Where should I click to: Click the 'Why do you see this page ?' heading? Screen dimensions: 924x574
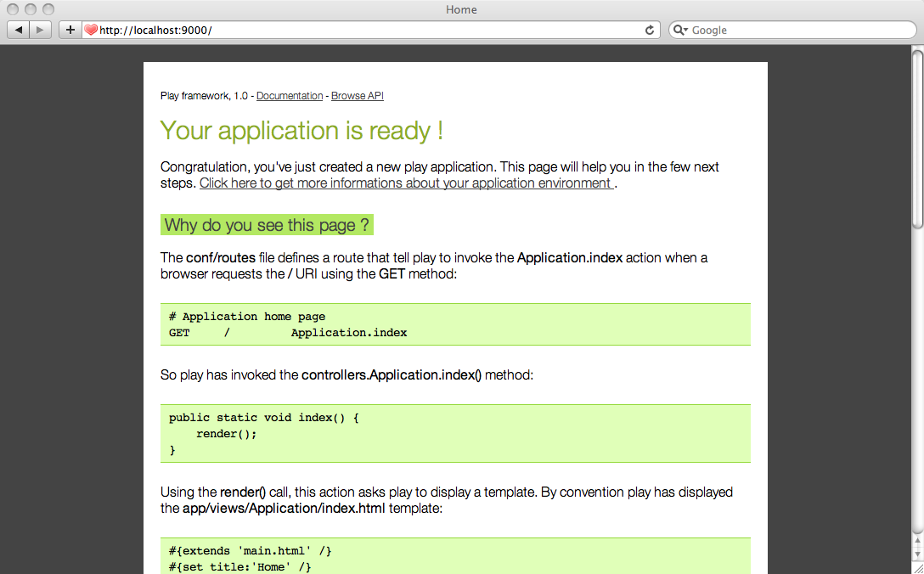pyautogui.click(x=267, y=225)
